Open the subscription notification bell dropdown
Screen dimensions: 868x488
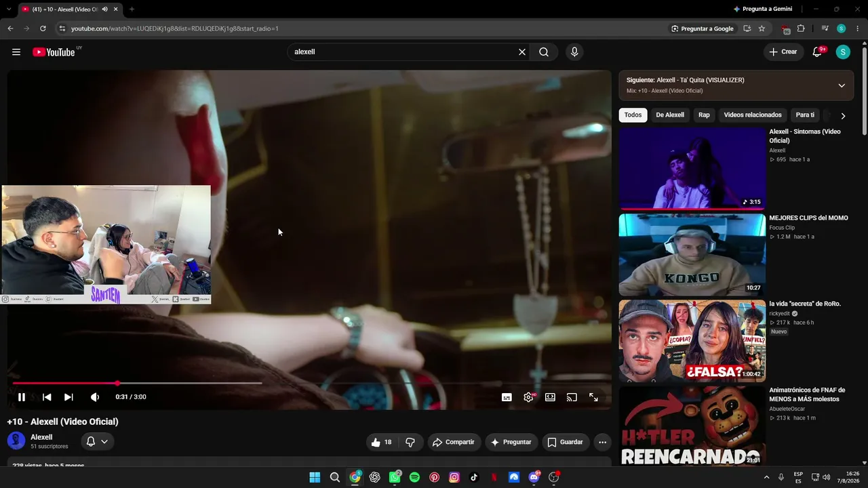click(x=97, y=442)
